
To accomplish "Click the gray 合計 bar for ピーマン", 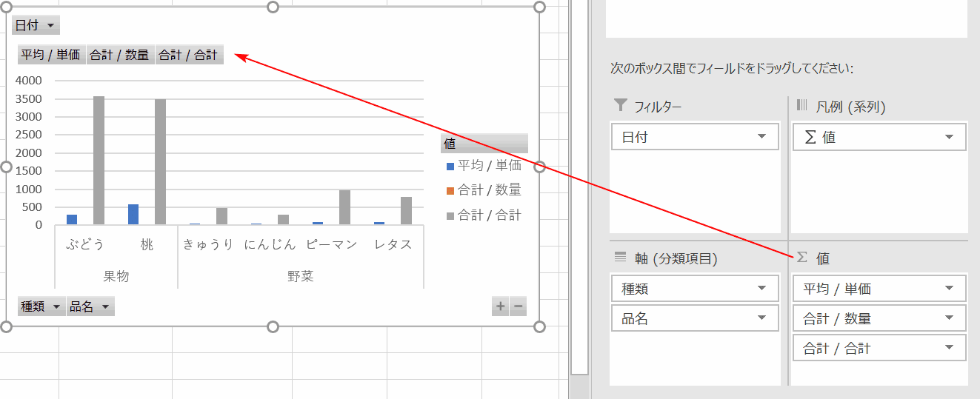I will click(x=344, y=207).
